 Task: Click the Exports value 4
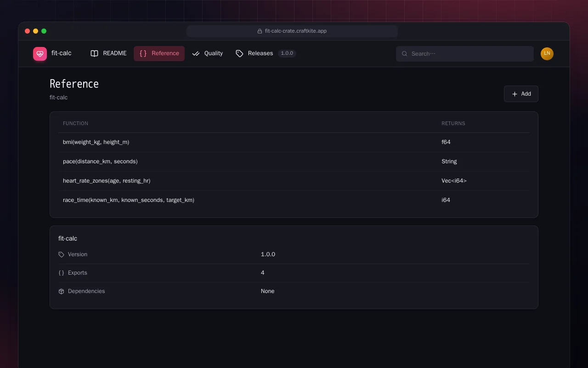[x=263, y=273]
